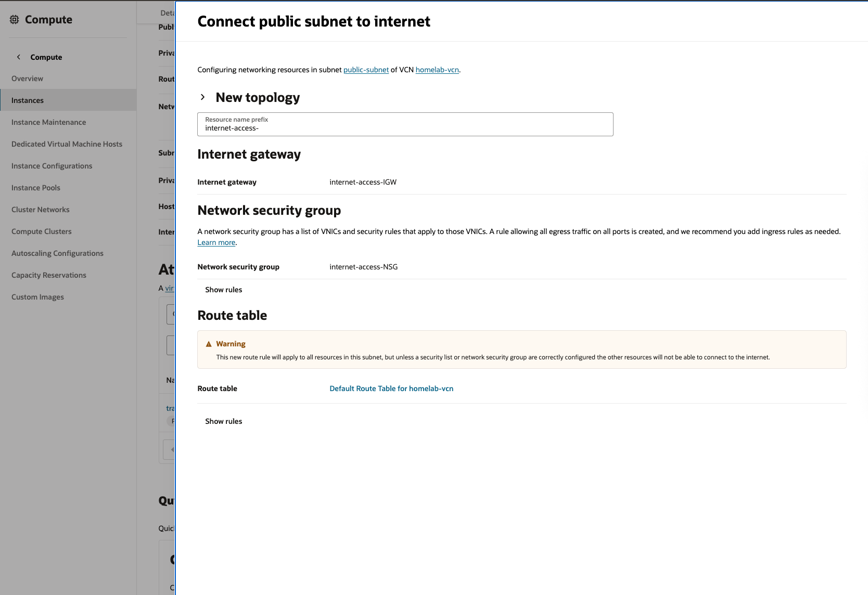868x595 pixels.
Task: Show rules under Network security group
Action: [x=223, y=290]
